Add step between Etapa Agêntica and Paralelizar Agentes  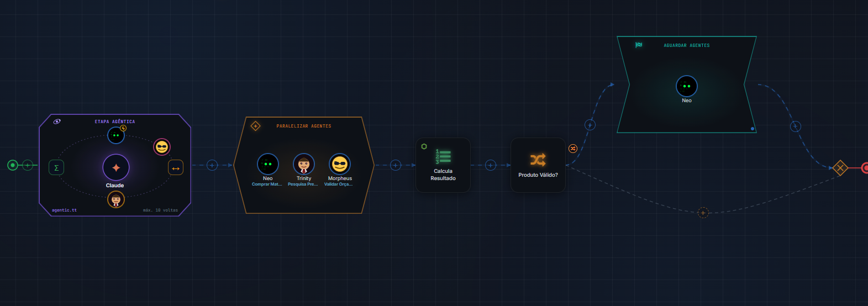pos(212,165)
